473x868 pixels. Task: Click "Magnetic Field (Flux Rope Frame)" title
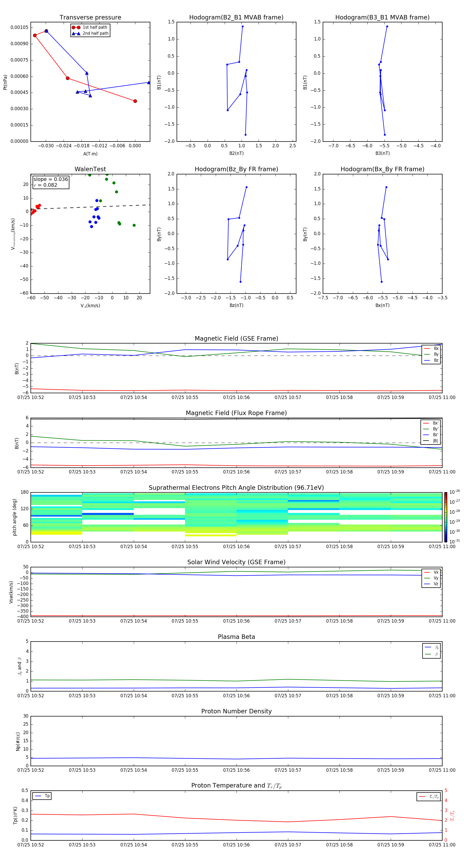[236, 413]
